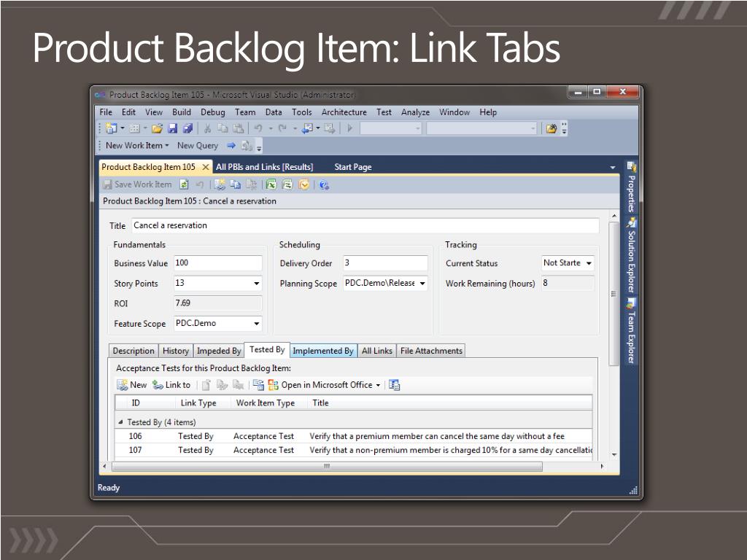Collapse the Tested By (4 items) group
The width and height of the screenshot is (747, 560).
point(120,422)
